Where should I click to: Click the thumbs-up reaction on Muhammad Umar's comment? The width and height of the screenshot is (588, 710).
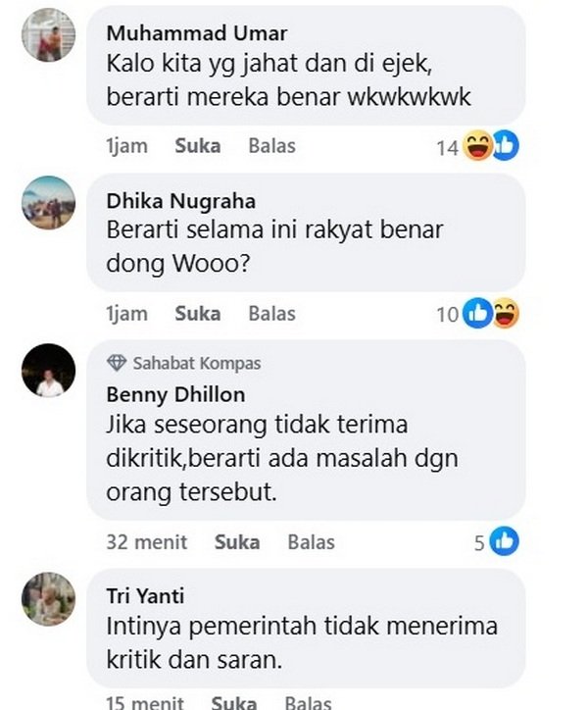coord(506,145)
